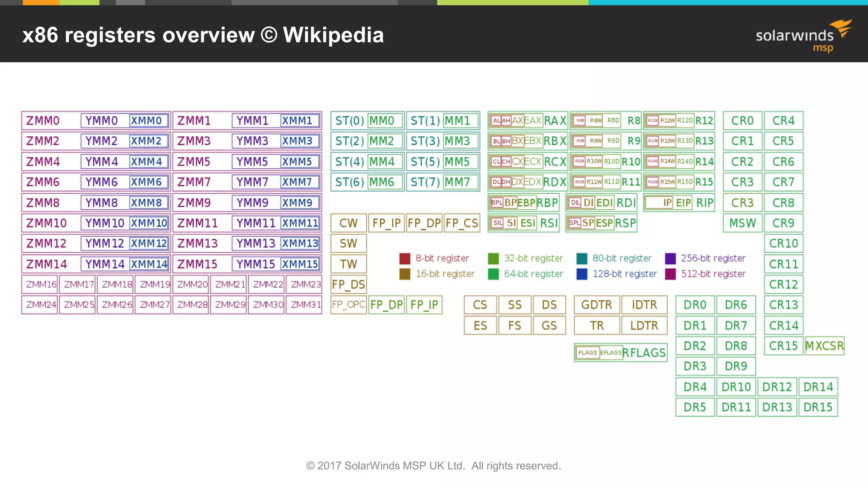The width and height of the screenshot is (868, 488).
Task: Click the RDI register label
Action: [626, 203]
